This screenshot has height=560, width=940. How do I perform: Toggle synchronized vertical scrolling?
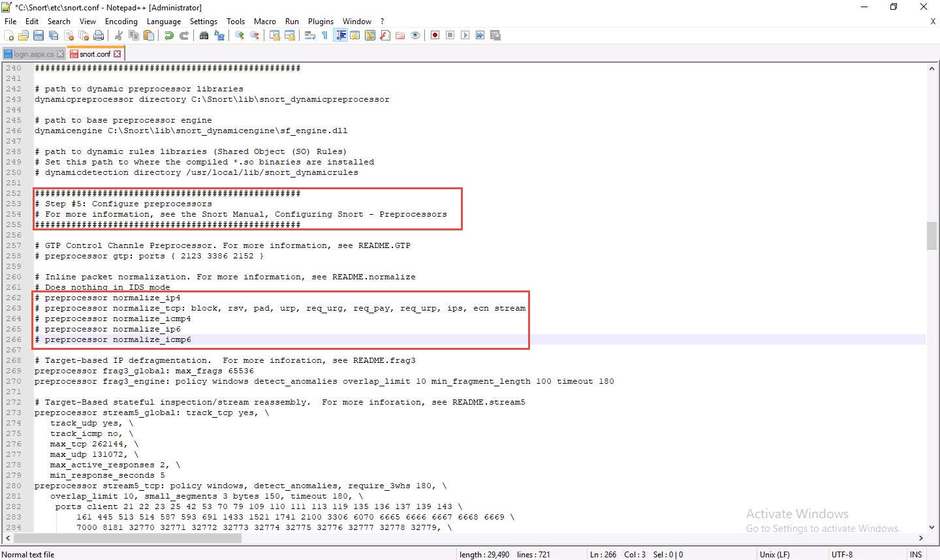point(275,35)
